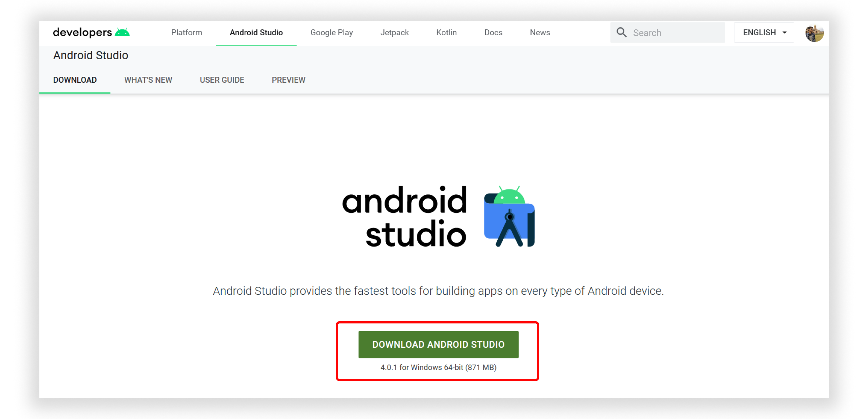Go to Google Play section

[x=331, y=32]
